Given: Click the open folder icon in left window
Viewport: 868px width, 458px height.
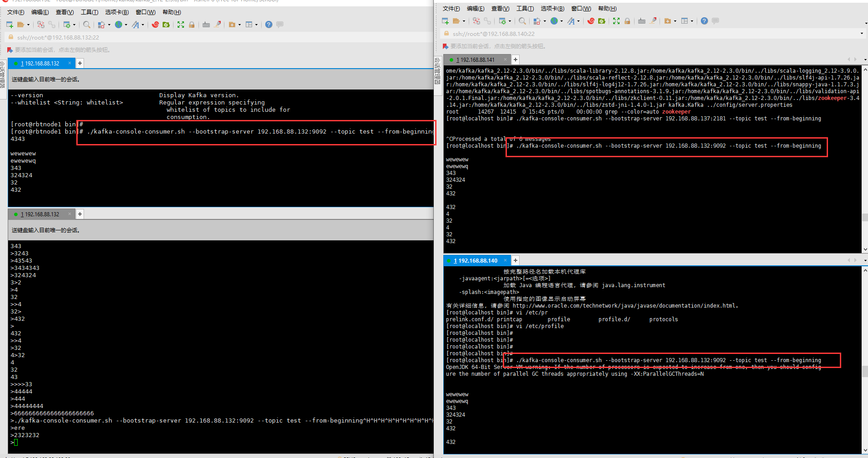Looking at the screenshot, I should coord(20,25).
